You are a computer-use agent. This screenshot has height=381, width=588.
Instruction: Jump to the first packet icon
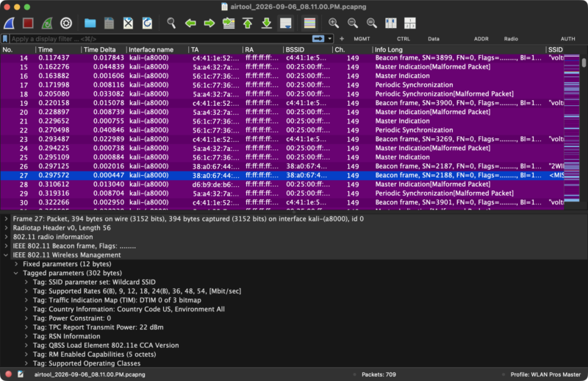click(x=248, y=24)
